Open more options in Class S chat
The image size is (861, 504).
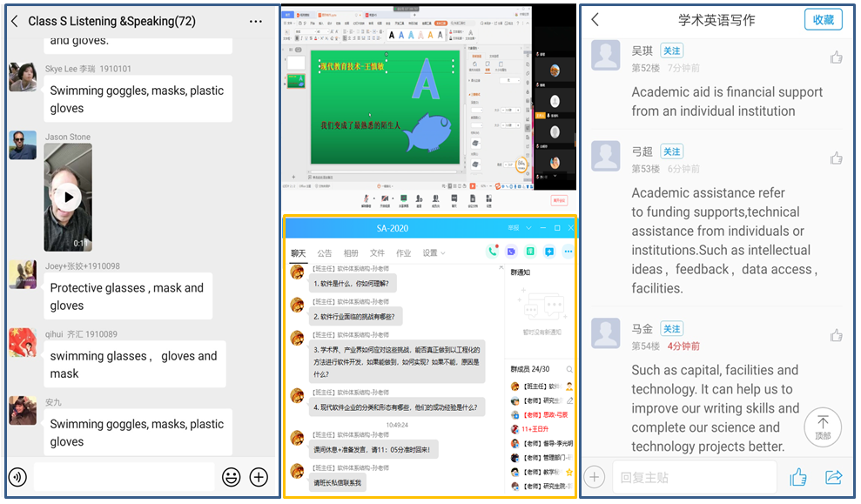(x=255, y=21)
